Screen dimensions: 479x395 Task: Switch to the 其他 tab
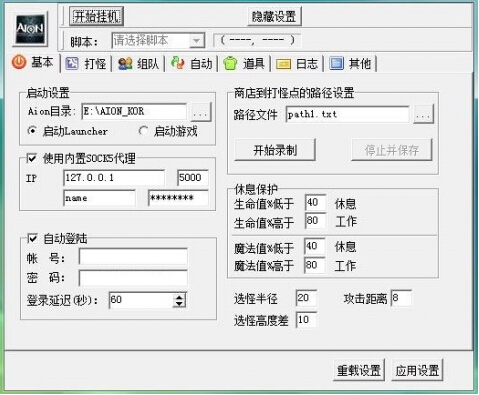(351, 63)
